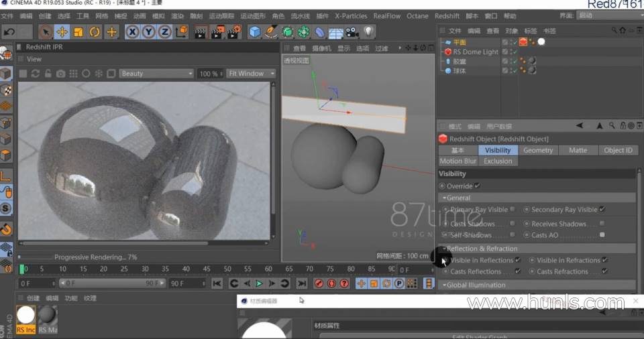Viewport: 644px width, 339px height.
Task: Toggle Casts Shadows checkbox
Action: tap(512, 223)
